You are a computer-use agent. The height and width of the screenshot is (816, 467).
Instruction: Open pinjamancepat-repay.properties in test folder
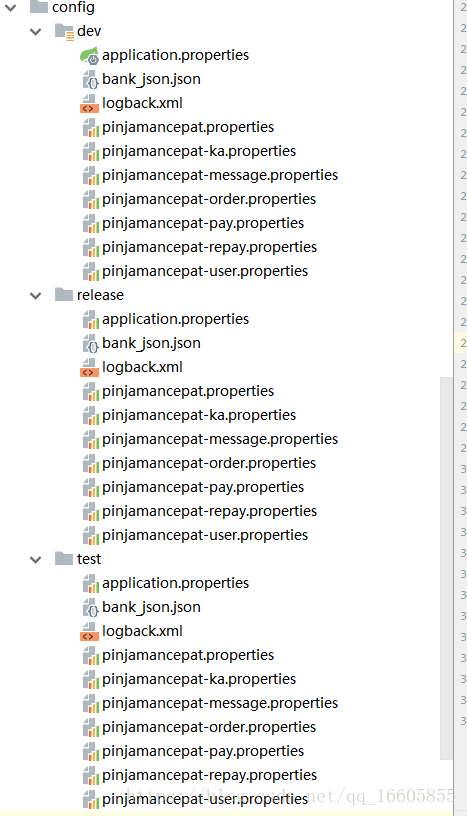209,774
